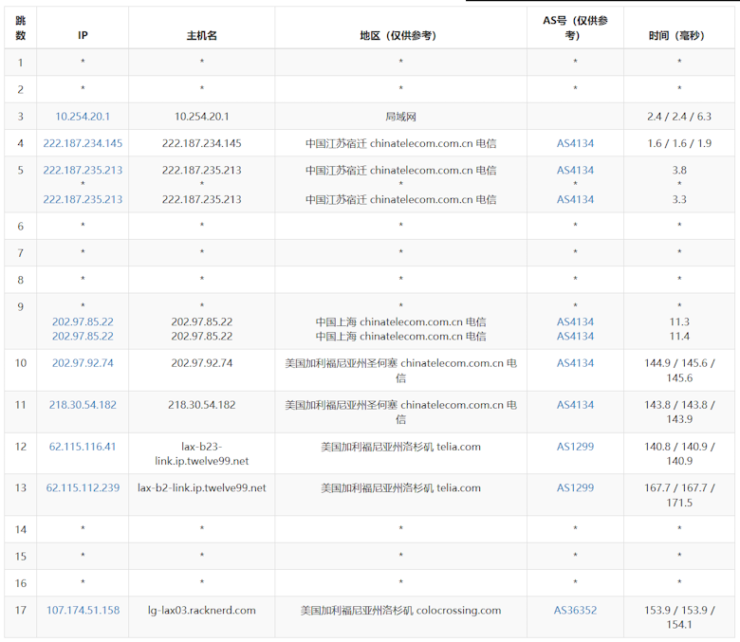Image resolution: width=740 pixels, height=642 pixels.
Task: Select time value 167.7 / 167.7 / 171.5
Action: [679, 495]
